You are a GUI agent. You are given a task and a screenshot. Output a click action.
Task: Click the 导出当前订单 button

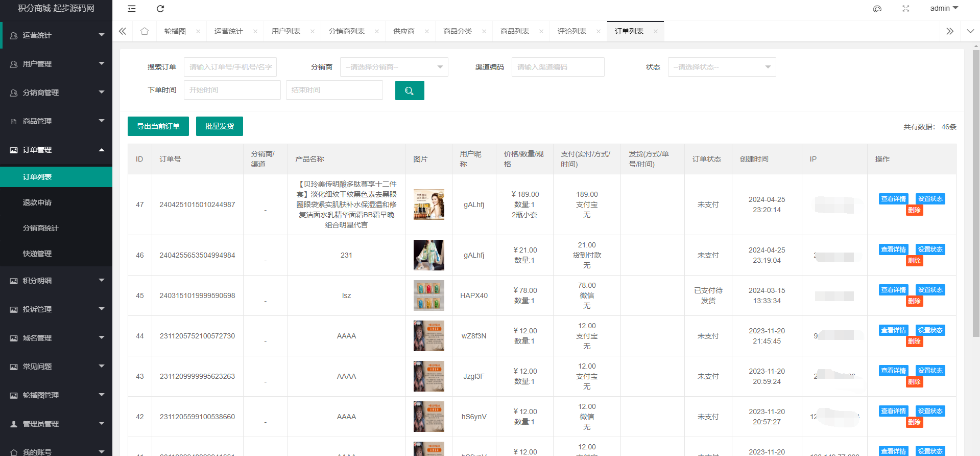pyautogui.click(x=158, y=126)
